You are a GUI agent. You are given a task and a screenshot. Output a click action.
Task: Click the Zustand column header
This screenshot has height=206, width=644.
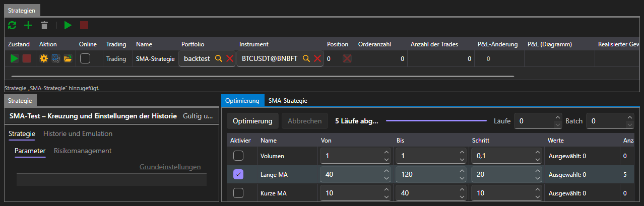click(x=19, y=44)
